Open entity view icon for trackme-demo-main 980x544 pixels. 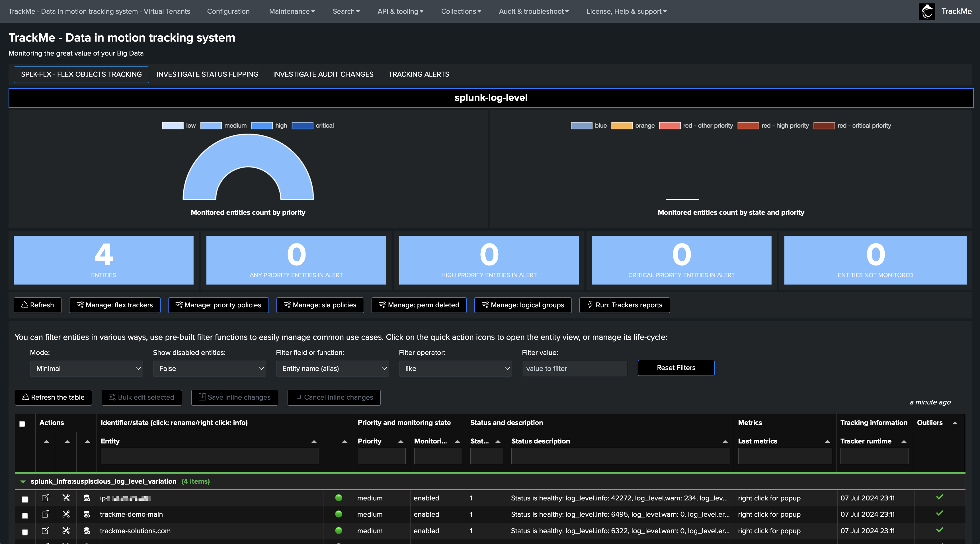[x=45, y=514]
